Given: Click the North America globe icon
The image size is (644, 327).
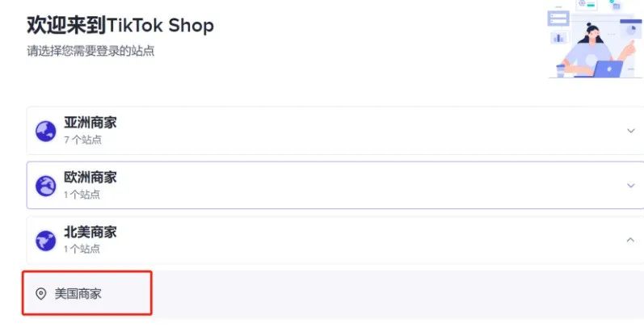Looking at the screenshot, I should [x=45, y=240].
